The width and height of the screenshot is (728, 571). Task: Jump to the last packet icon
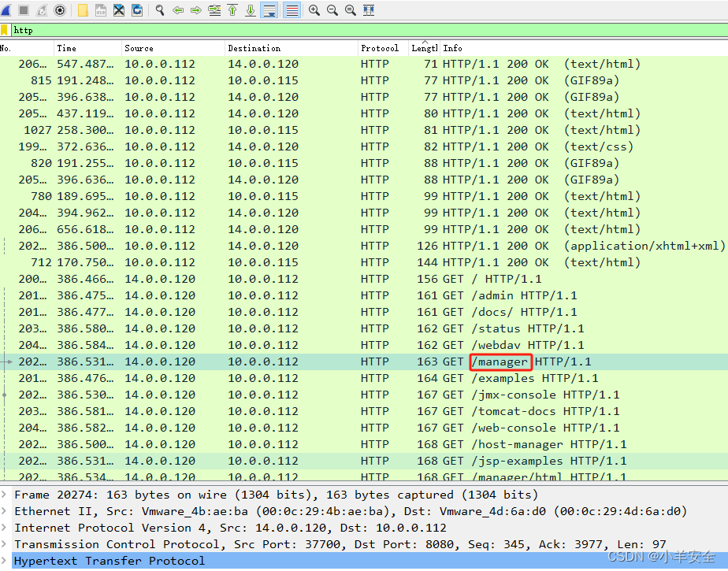pos(250,9)
